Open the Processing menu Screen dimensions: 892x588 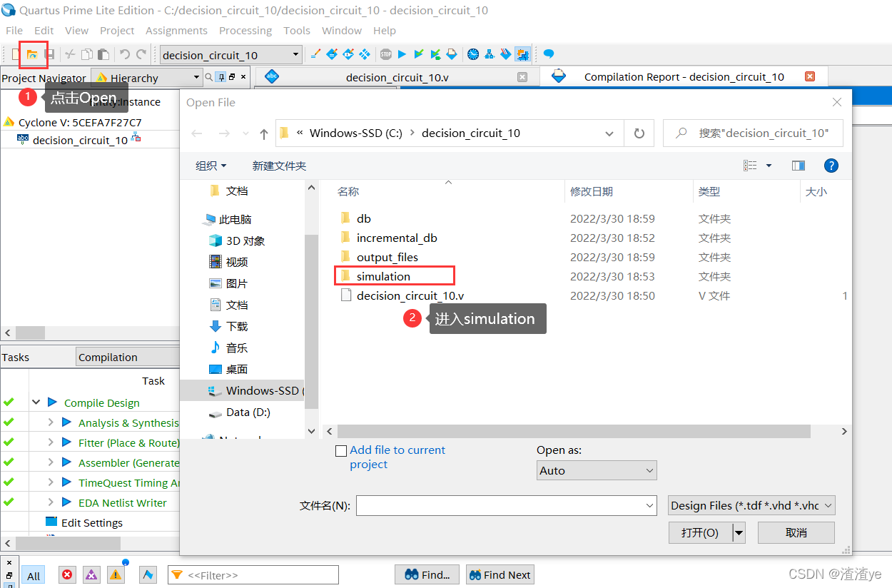(x=245, y=31)
